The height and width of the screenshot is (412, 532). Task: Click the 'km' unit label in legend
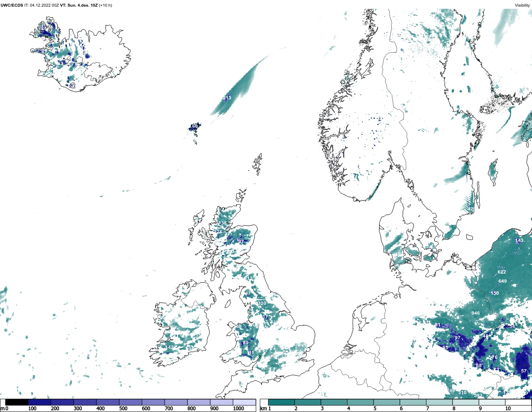[x=264, y=409]
